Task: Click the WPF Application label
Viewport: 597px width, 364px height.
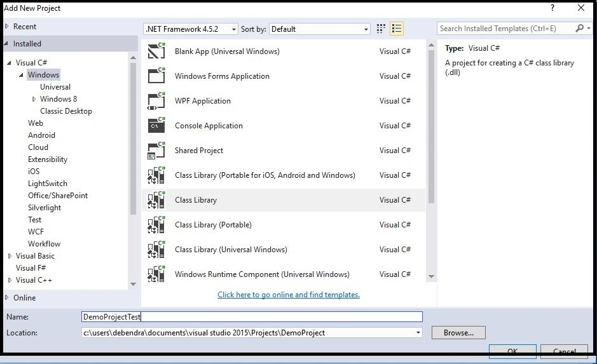Action: click(x=203, y=101)
